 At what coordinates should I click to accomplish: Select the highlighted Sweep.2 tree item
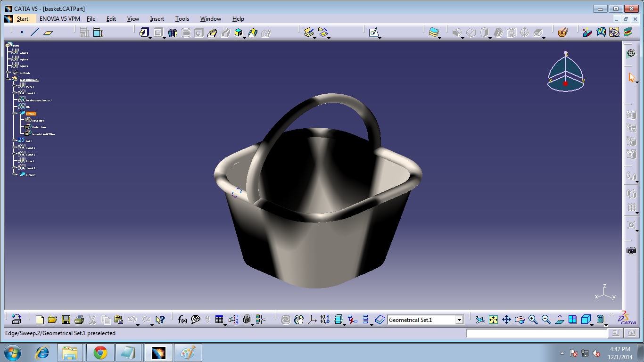point(31,114)
